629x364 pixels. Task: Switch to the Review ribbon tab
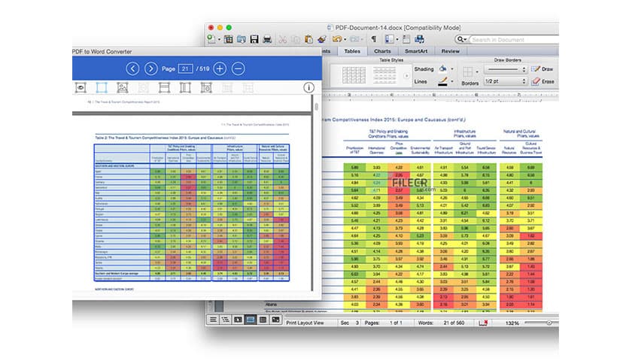(x=450, y=51)
